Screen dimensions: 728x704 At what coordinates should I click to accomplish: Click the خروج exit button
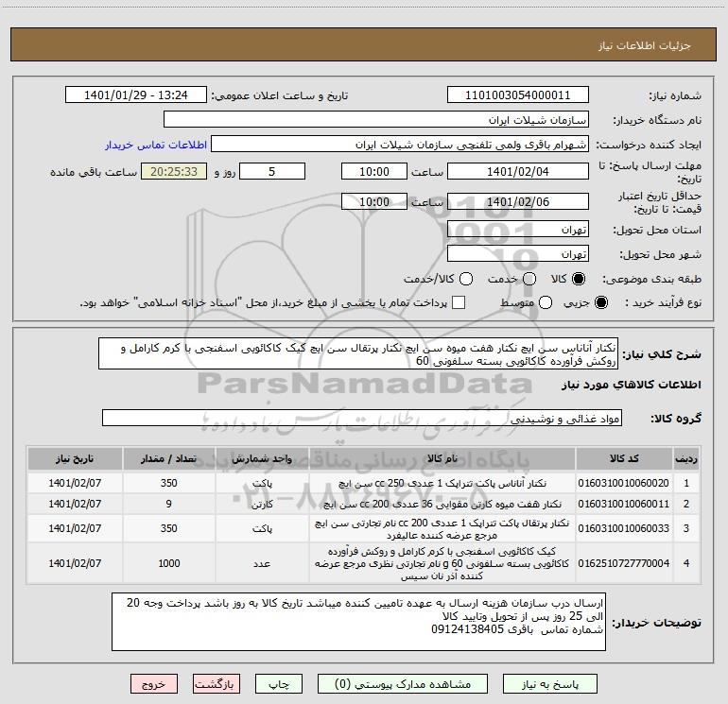[154, 684]
